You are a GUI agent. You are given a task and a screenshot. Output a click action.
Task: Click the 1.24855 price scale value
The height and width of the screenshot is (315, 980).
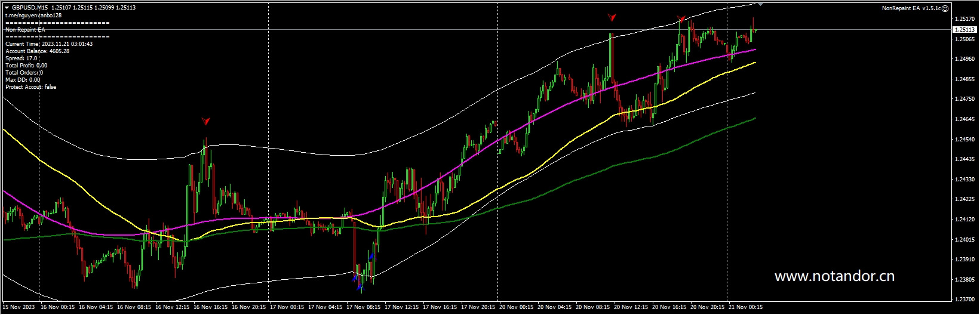tap(965, 79)
